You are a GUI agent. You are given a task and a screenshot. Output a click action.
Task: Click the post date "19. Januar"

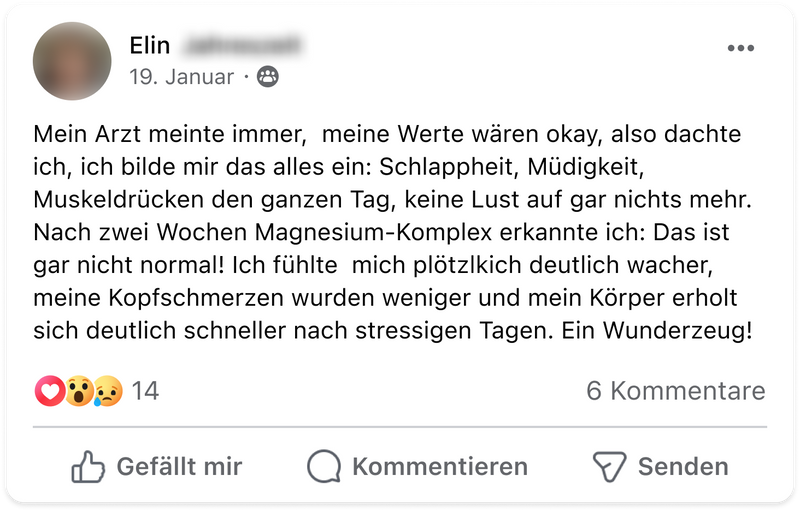tap(181, 76)
